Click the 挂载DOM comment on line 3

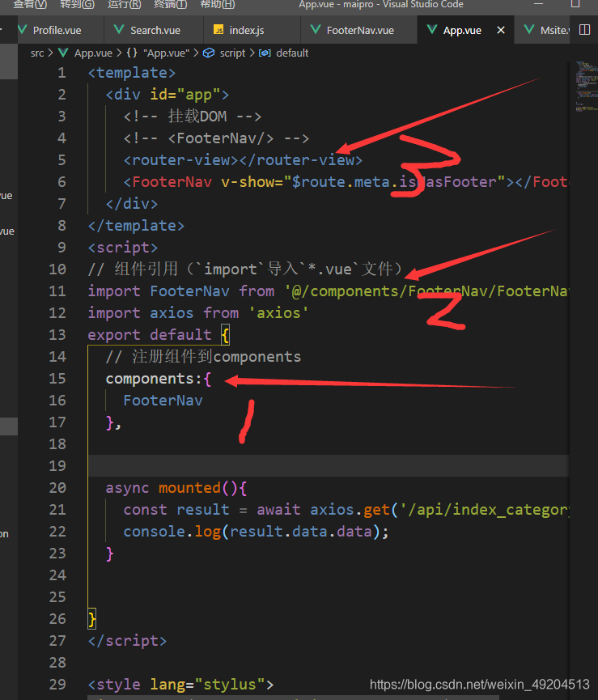[x=193, y=117]
